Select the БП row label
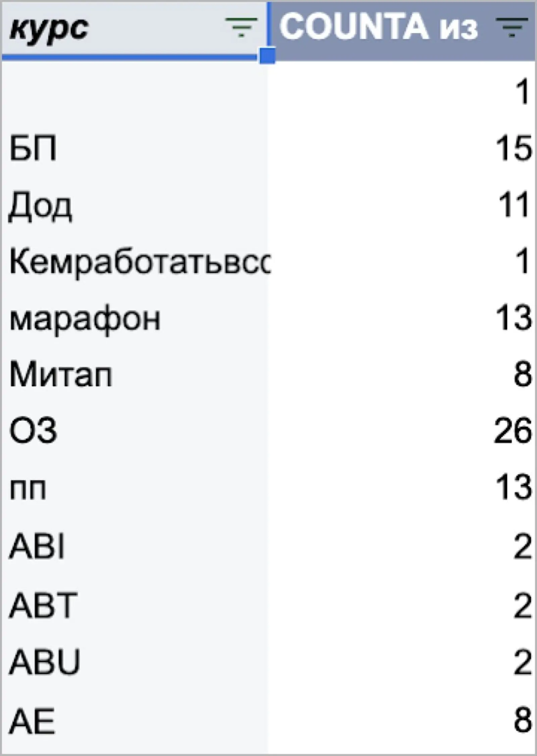The image size is (537, 756). click(134, 148)
